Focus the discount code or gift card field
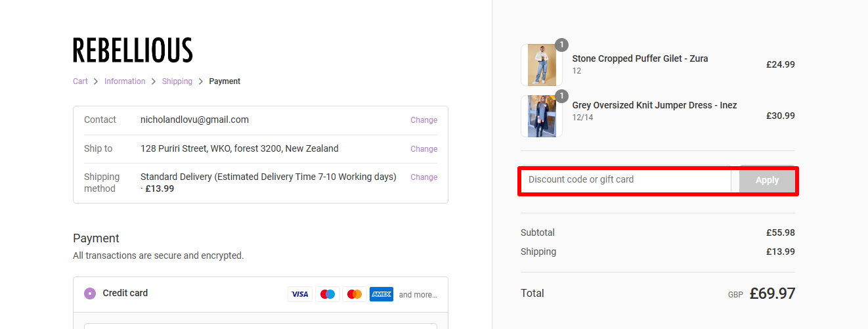 (x=626, y=180)
